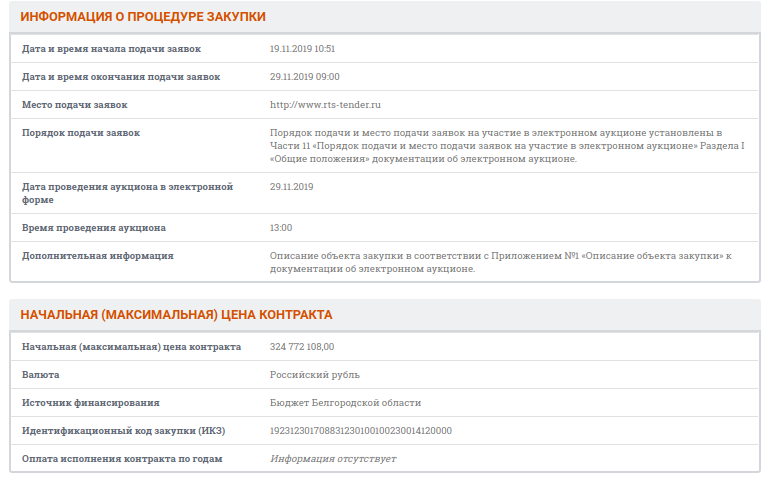
Task: Select the start date value 19.11.2019 10:51
Action: point(302,49)
